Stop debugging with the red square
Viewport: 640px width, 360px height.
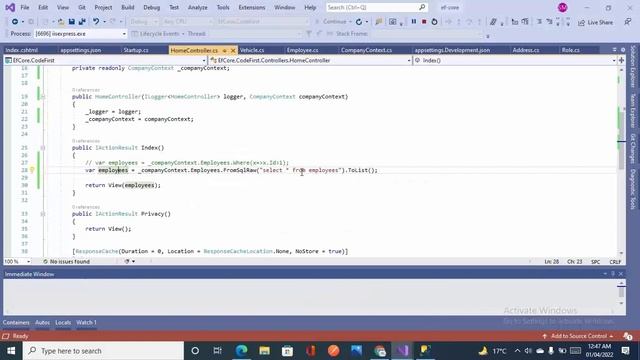click(x=424, y=22)
